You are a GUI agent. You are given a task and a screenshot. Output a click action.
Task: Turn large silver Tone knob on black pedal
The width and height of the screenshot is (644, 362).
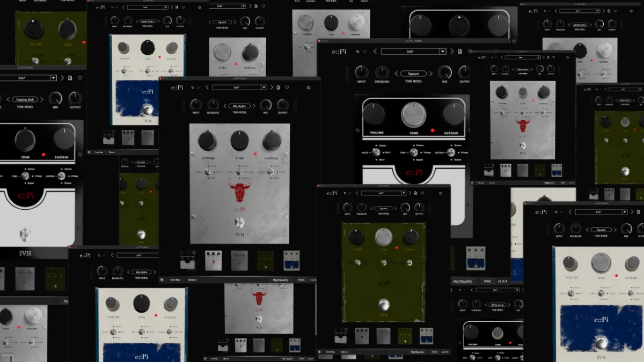point(414,115)
